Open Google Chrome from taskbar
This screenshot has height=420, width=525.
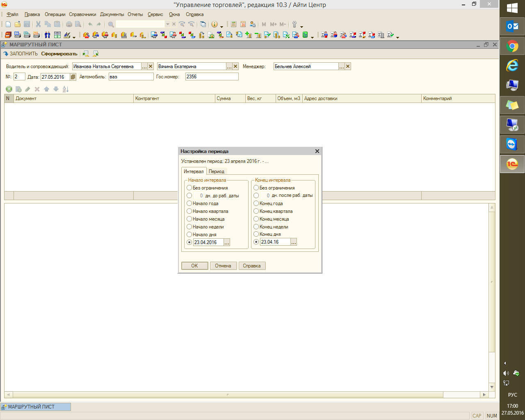pos(512,46)
